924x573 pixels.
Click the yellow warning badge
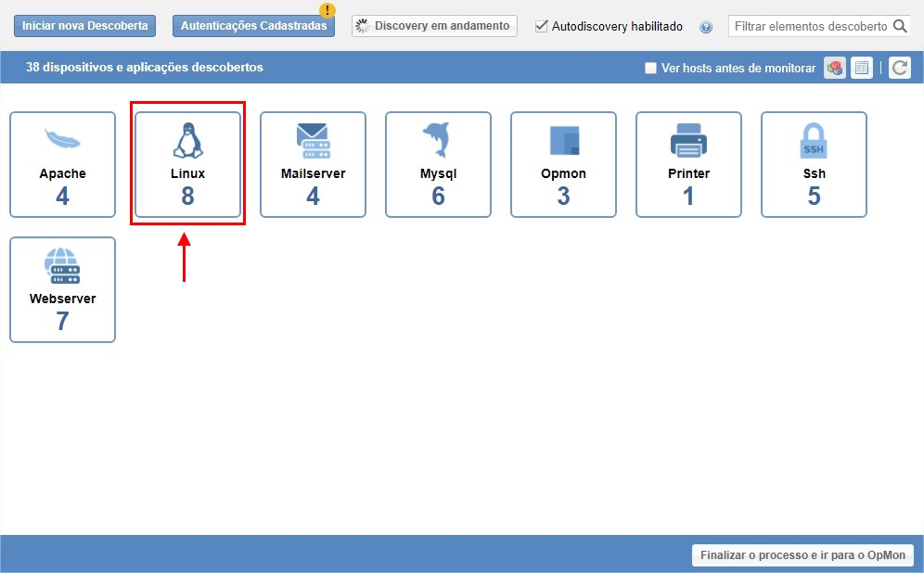pos(327,11)
